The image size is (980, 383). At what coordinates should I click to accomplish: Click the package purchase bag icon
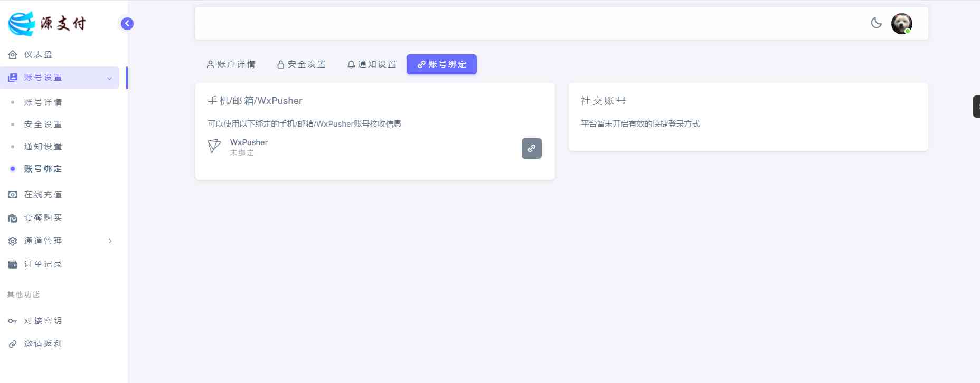(13, 218)
